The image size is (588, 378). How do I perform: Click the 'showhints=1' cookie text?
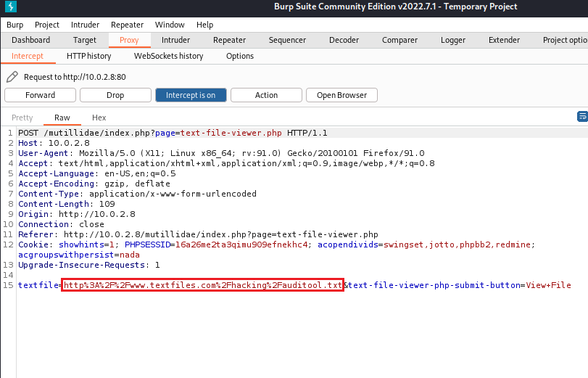click(86, 245)
